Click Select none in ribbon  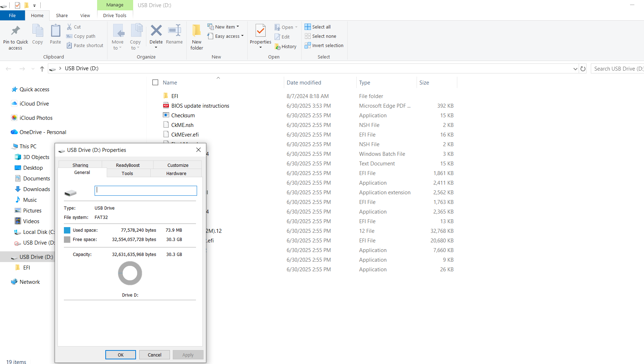tap(321, 36)
